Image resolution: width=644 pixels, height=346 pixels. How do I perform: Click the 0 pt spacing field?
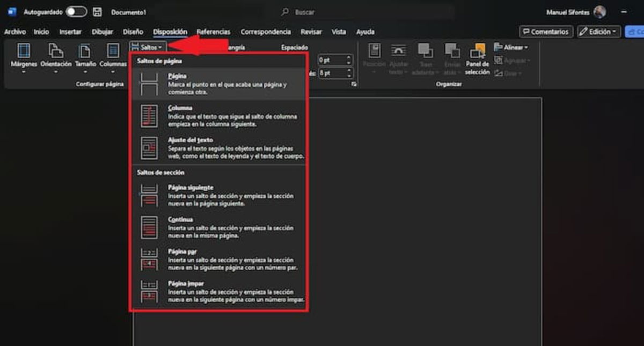coord(332,60)
